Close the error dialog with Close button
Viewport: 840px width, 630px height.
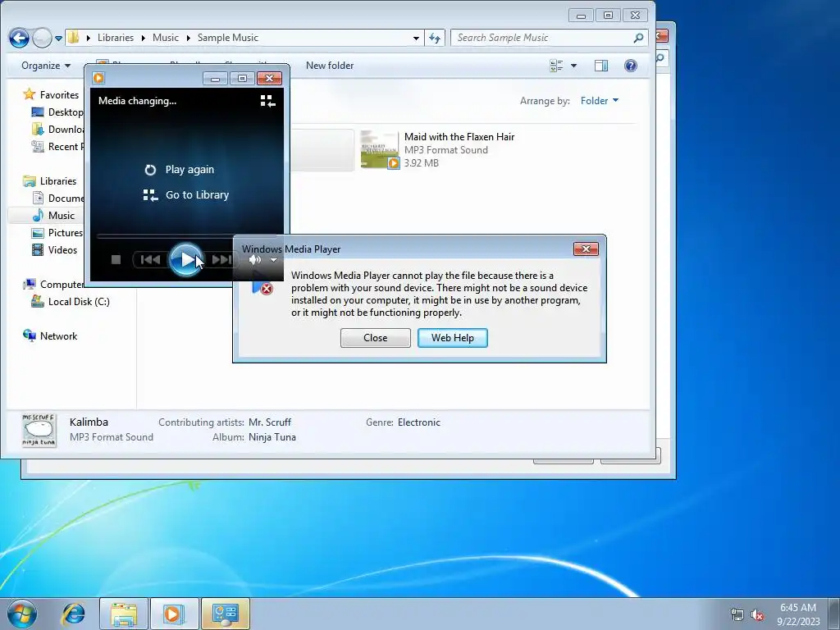376,338
